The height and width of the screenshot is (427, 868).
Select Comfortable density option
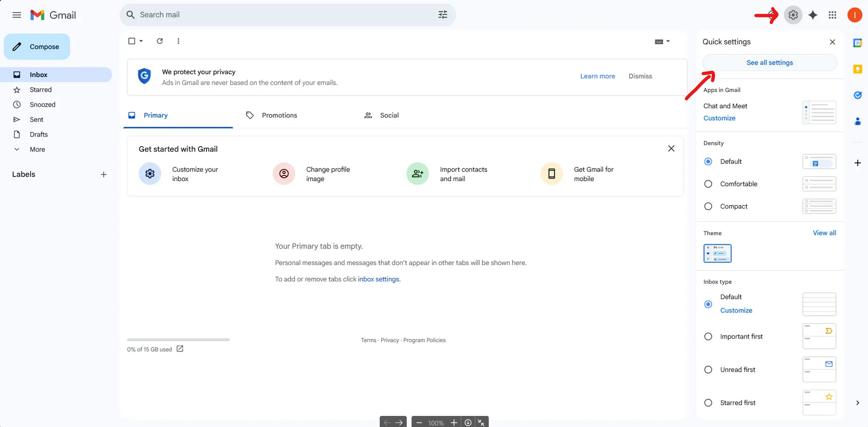pos(708,184)
